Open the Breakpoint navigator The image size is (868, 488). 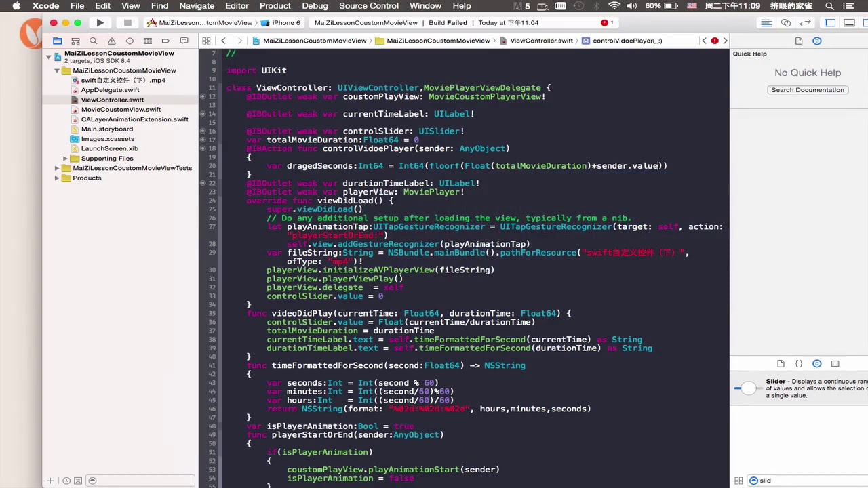click(165, 41)
